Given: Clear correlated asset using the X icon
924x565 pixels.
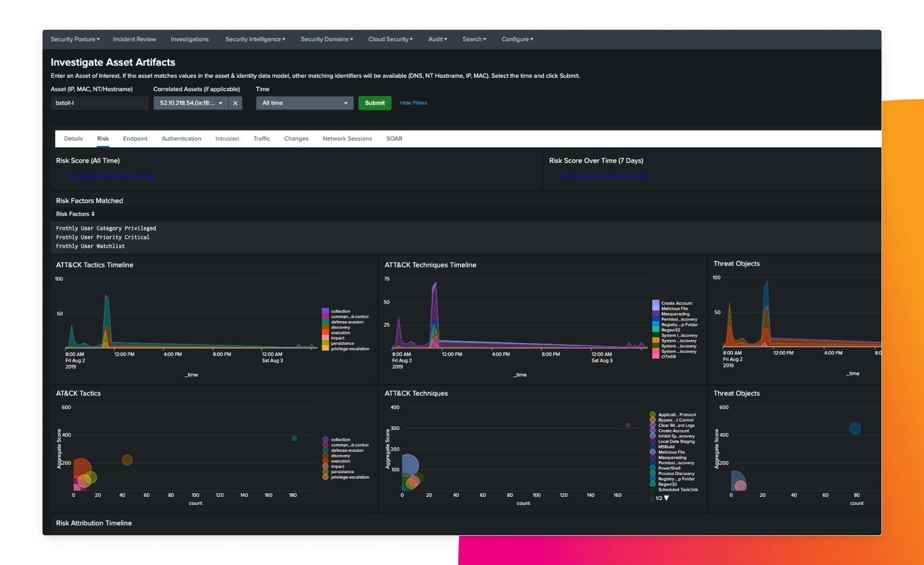Looking at the screenshot, I should pos(235,103).
